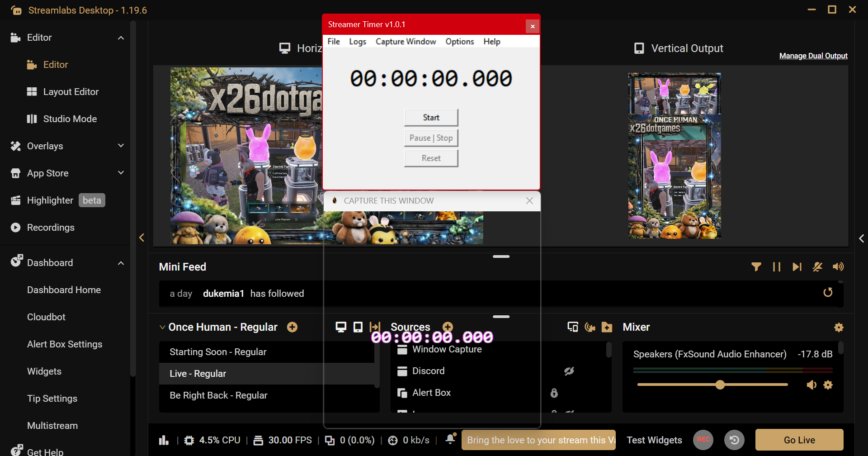
Task: Click the App Store sidebar icon
Action: (16, 173)
